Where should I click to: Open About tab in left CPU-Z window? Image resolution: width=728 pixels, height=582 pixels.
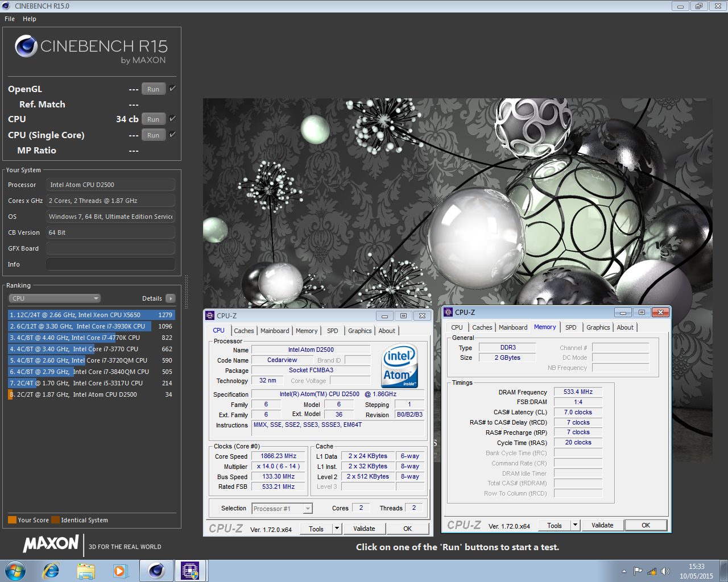(x=387, y=331)
